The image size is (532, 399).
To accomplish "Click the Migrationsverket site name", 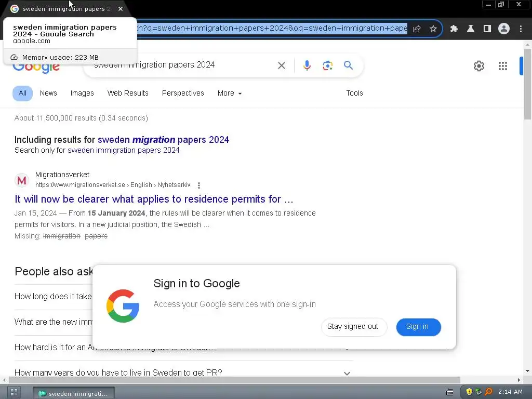I will (62, 175).
